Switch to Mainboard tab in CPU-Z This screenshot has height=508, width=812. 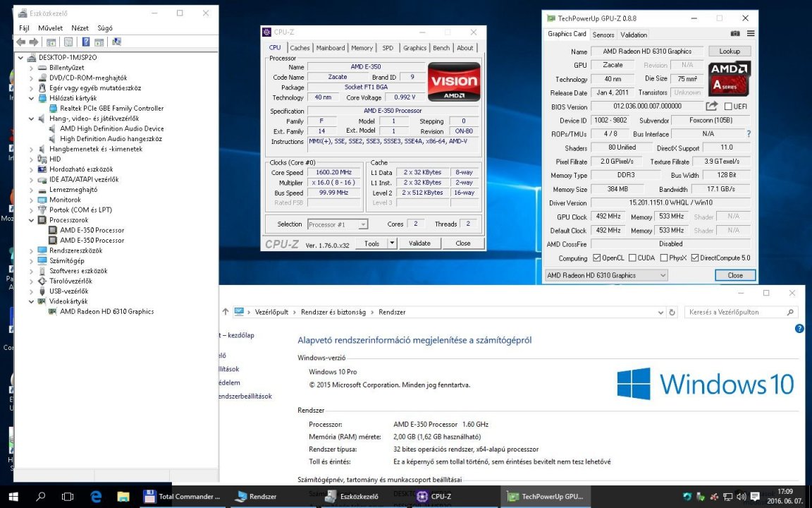[x=331, y=48]
